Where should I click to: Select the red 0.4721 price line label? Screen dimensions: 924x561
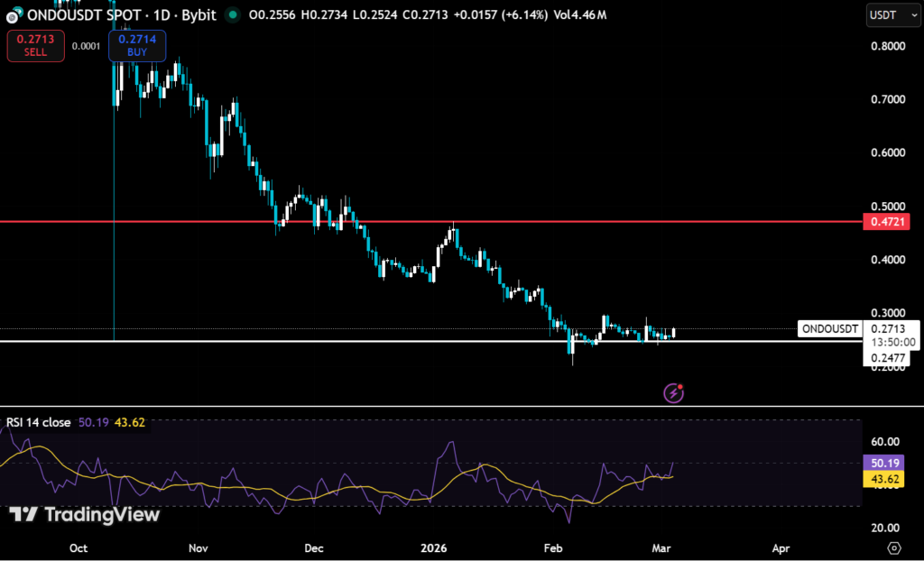click(x=886, y=222)
